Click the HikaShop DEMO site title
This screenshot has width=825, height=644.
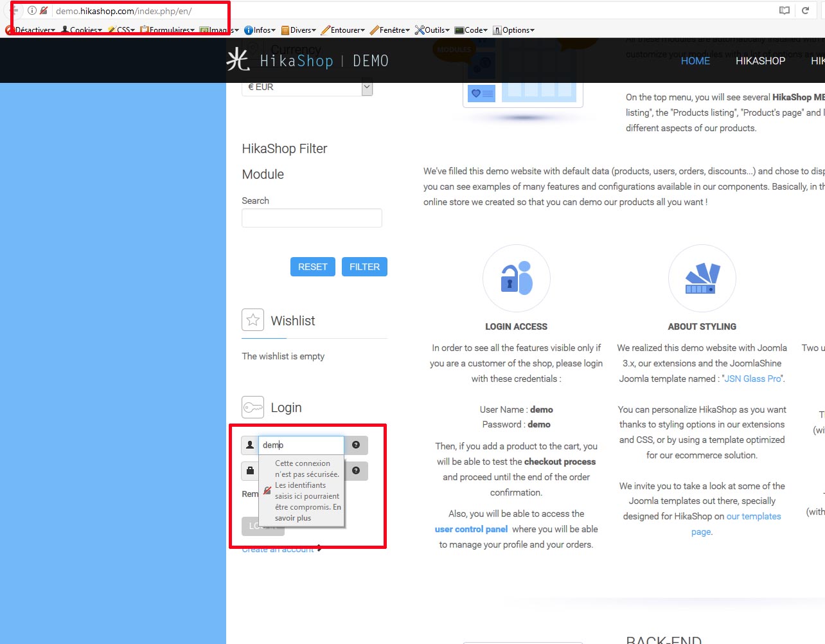pos(324,60)
